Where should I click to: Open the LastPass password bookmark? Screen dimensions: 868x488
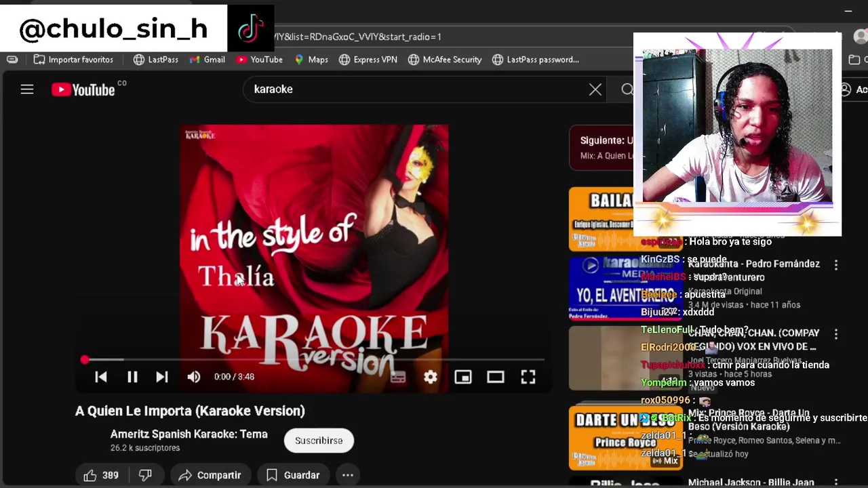[536, 60]
